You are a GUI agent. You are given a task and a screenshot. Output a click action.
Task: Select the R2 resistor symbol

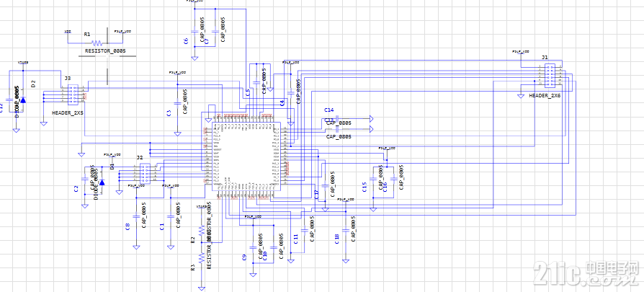[201, 230]
